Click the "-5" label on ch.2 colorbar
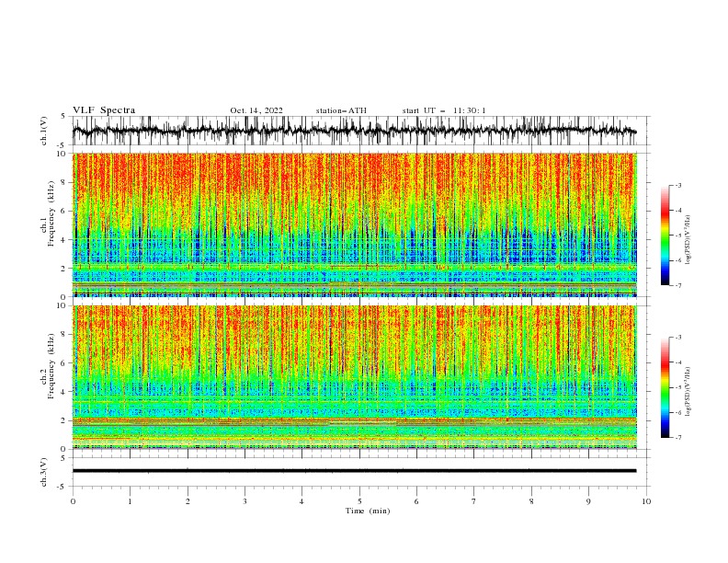The image size is (728, 563). [x=678, y=387]
